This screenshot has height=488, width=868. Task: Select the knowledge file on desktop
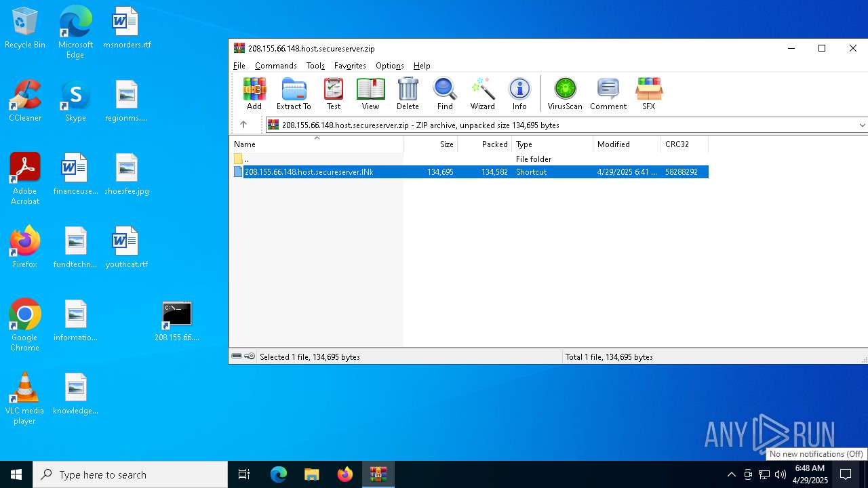75,394
